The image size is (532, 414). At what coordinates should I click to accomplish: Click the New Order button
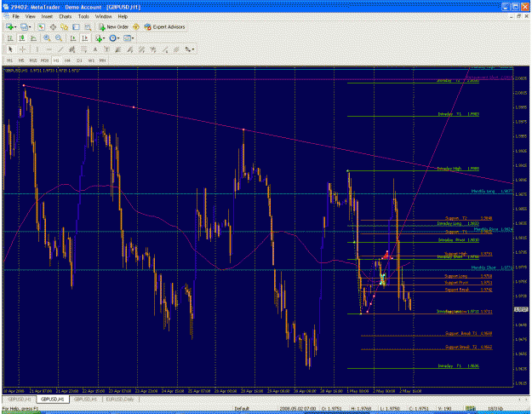click(x=114, y=26)
